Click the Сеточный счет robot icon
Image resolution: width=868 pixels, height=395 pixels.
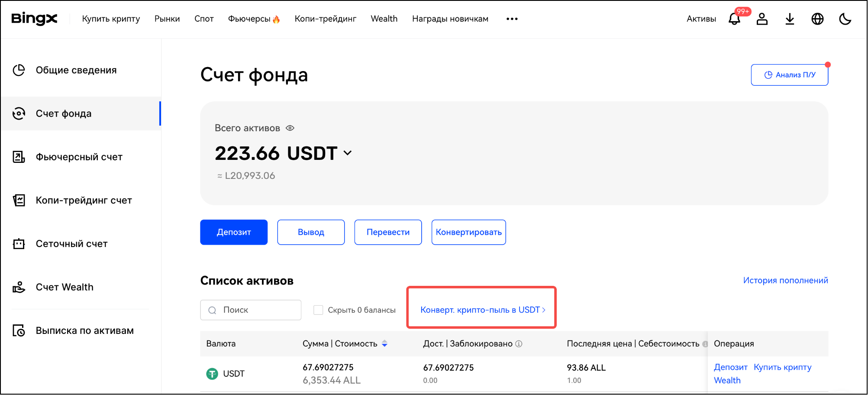pos(19,244)
